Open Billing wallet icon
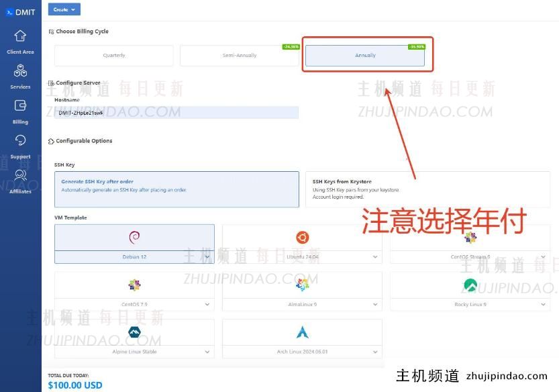 [20, 105]
